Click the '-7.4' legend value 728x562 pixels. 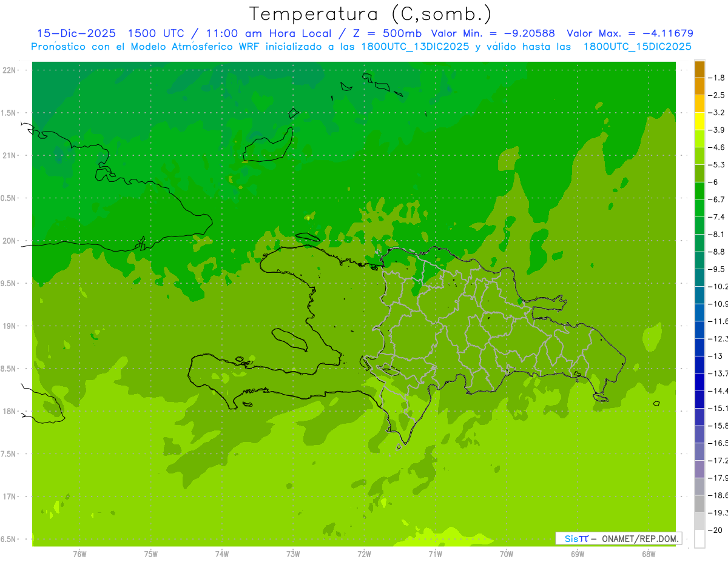pyautogui.click(x=717, y=217)
